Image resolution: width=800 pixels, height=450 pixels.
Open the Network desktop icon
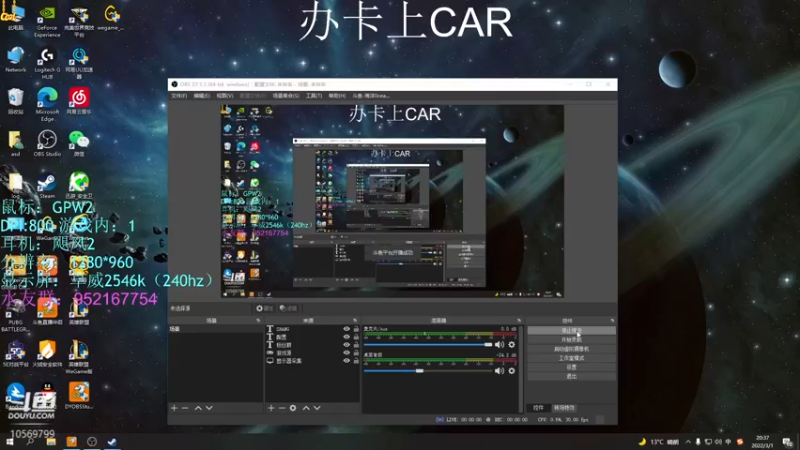click(15, 59)
